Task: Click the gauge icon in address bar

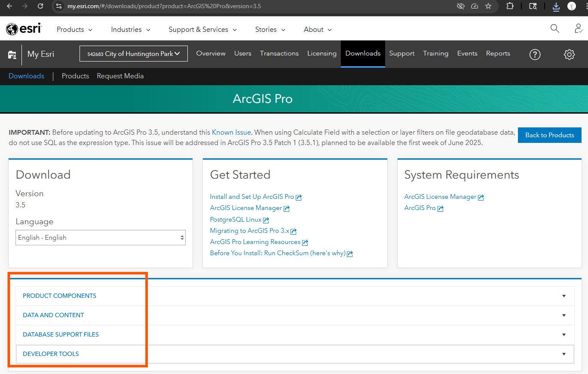Action: click(x=475, y=6)
